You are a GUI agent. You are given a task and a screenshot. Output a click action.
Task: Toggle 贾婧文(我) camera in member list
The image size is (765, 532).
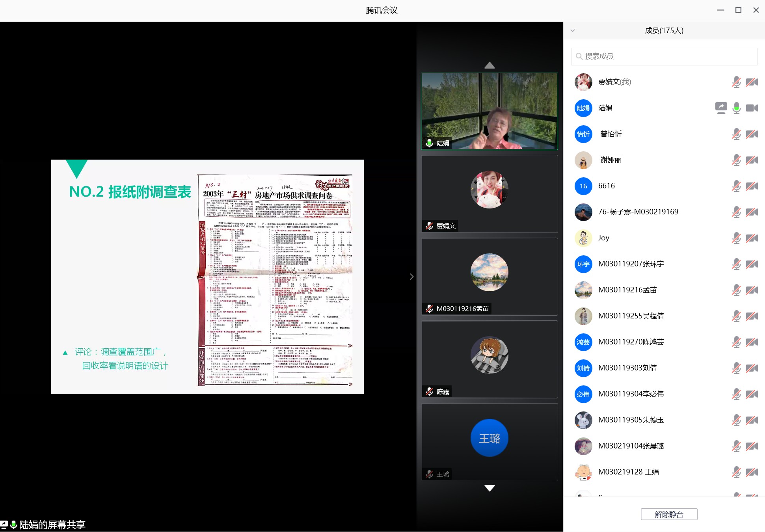pyautogui.click(x=752, y=82)
